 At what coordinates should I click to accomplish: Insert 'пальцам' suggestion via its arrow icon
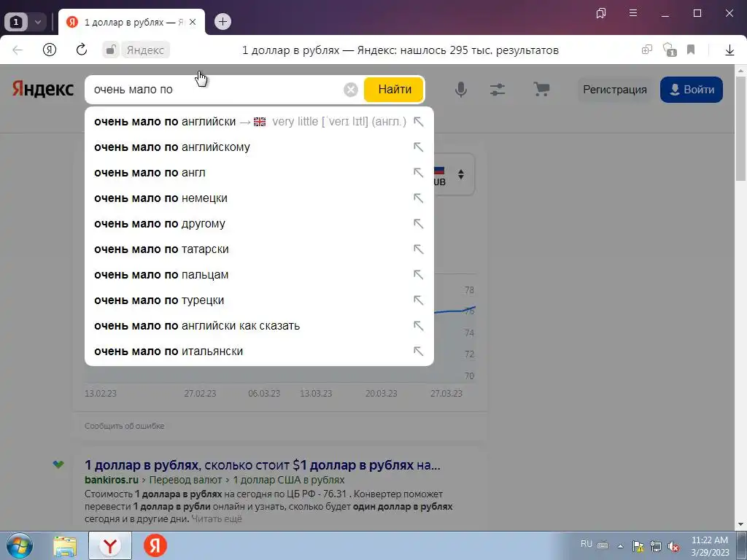tap(418, 275)
